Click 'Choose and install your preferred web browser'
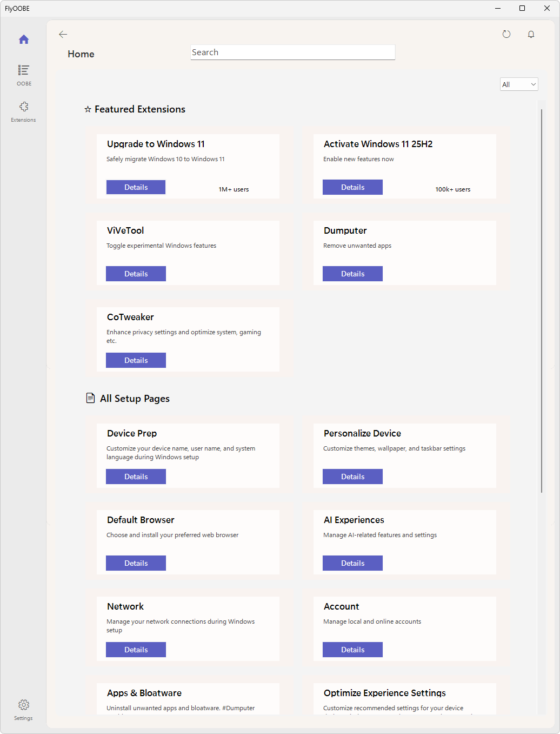560x734 pixels. pos(172,535)
